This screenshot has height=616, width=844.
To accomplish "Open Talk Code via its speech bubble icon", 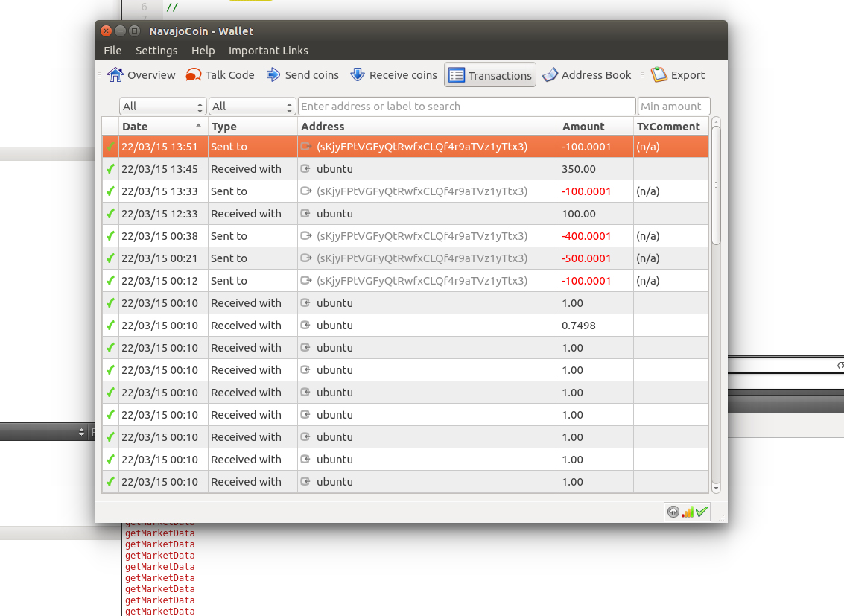I will (193, 74).
